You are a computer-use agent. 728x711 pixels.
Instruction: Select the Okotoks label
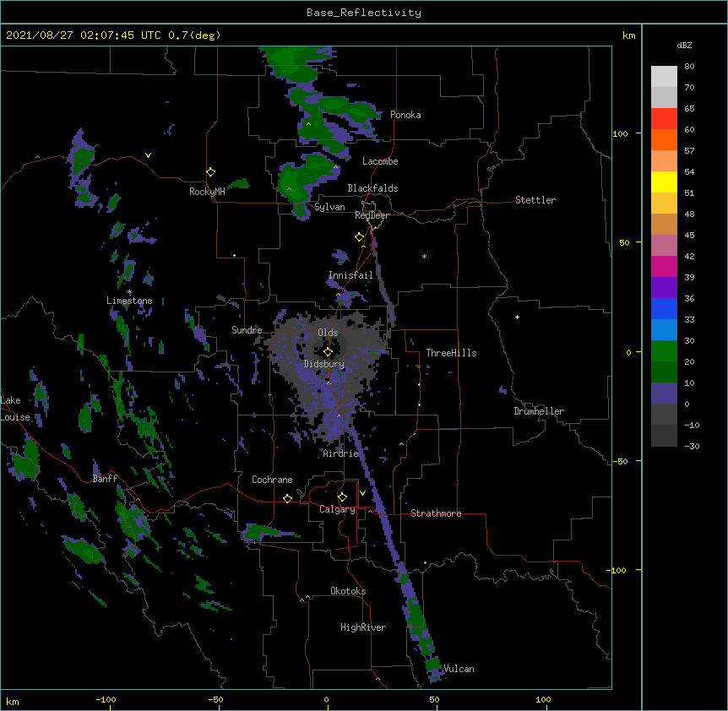(348, 591)
